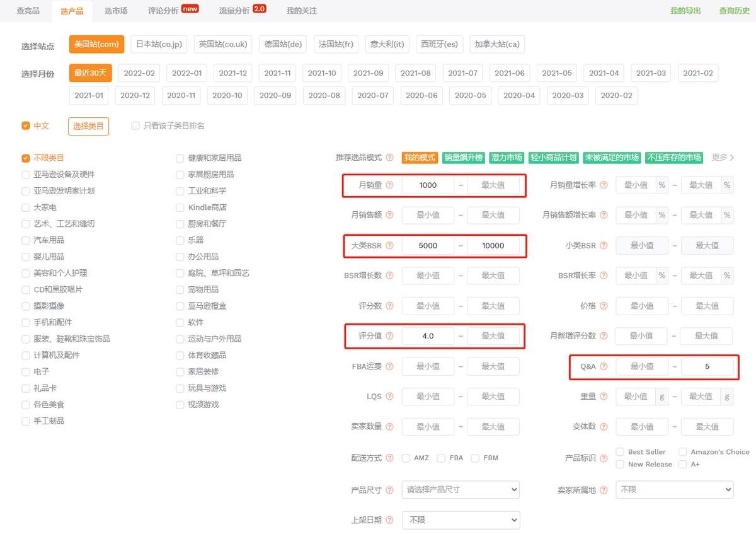Enable the FBA delivery checkbox
The width and height of the screenshot is (756, 534).
coord(442,458)
